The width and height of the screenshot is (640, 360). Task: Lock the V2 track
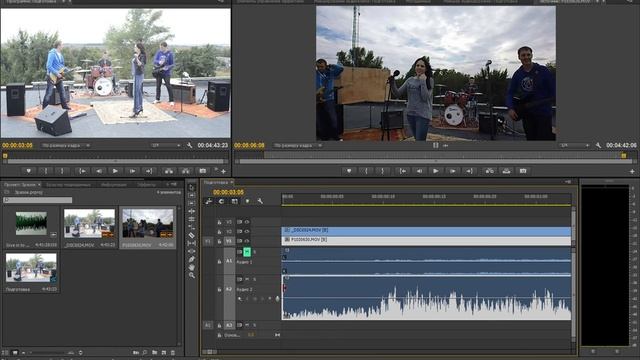219,231
